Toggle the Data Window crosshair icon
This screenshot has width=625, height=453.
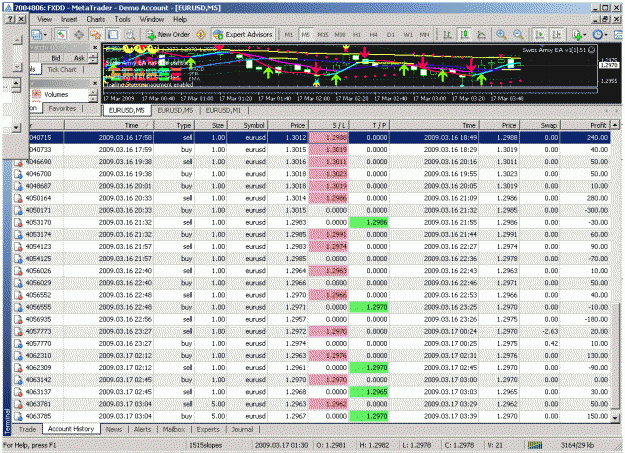point(79,35)
